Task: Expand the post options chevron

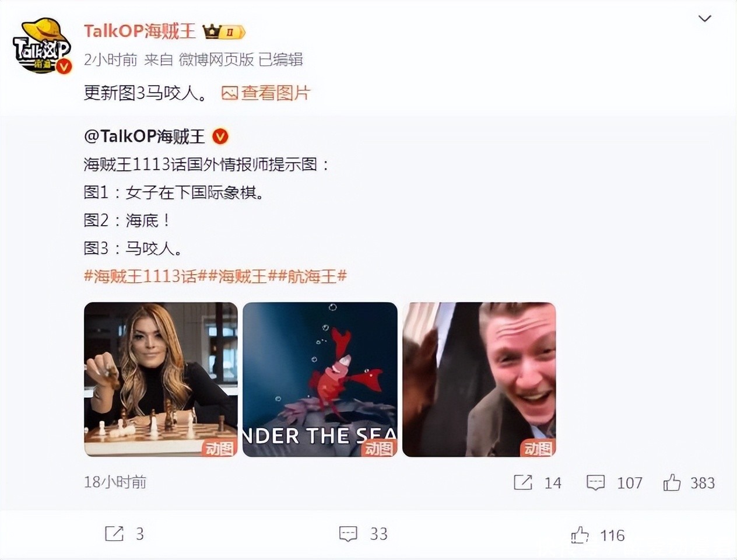Action: 705,19
